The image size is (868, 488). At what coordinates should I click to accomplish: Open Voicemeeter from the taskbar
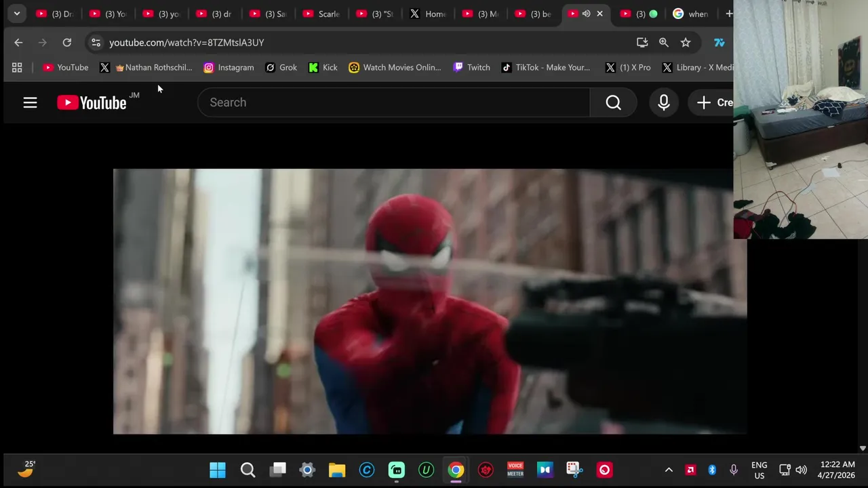coord(515,470)
